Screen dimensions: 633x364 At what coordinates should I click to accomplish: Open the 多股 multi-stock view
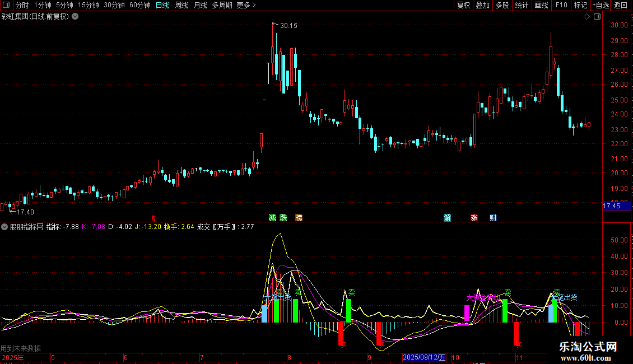pos(502,5)
